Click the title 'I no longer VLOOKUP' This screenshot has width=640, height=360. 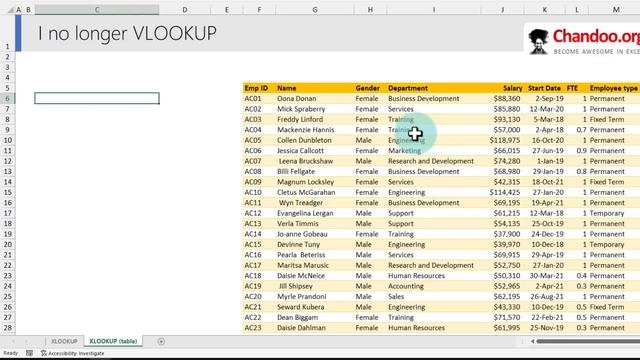click(127, 33)
